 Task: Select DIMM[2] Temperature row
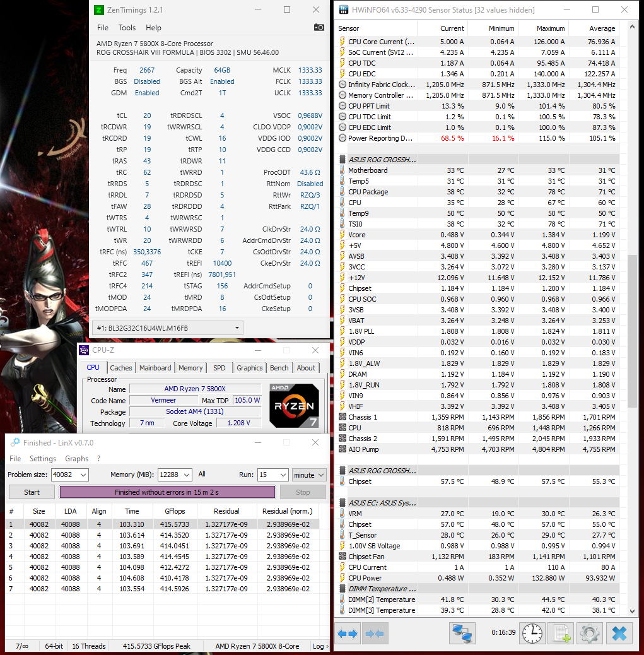click(478, 599)
